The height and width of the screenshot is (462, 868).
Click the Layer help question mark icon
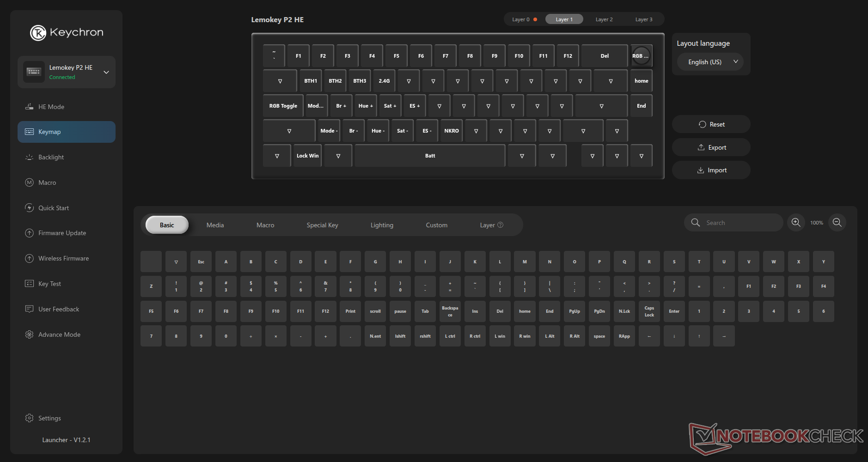[x=500, y=225]
